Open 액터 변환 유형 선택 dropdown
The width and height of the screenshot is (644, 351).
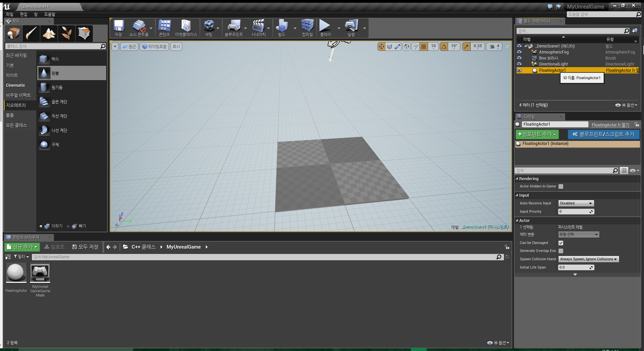click(x=578, y=235)
